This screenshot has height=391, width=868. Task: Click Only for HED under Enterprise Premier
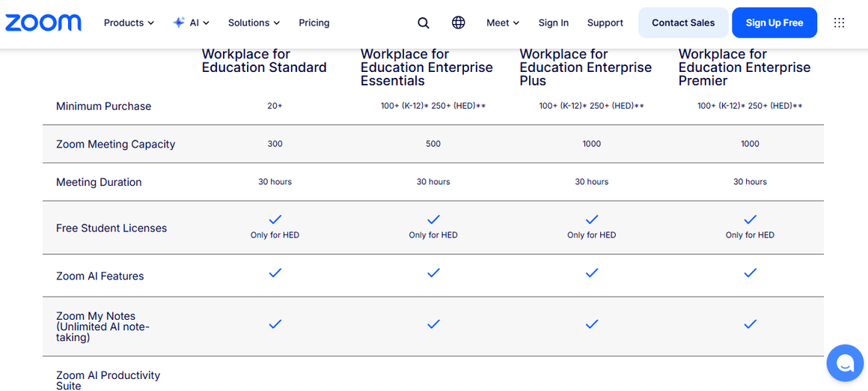pos(750,234)
